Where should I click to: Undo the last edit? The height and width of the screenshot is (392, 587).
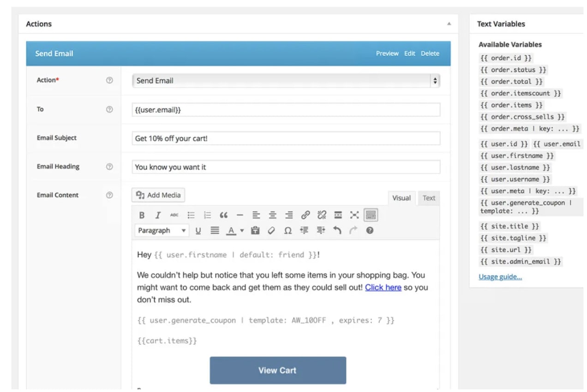click(337, 231)
